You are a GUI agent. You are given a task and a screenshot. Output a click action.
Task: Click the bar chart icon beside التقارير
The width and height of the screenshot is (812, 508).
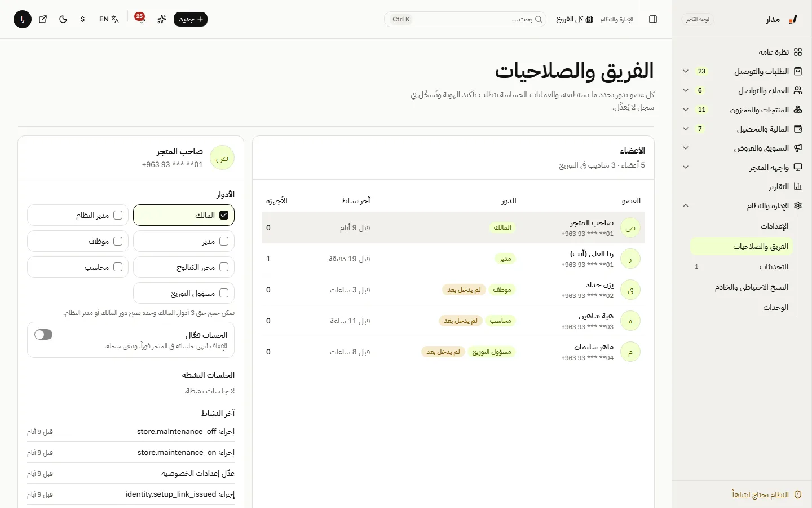(x=797, y=186)
